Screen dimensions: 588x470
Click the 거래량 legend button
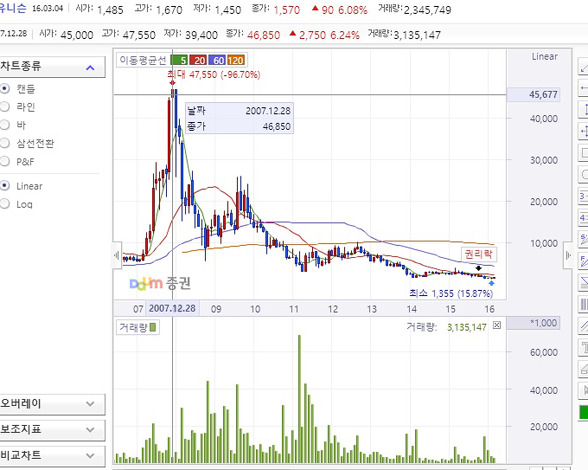pyautogui.click(x=138, y=327)
